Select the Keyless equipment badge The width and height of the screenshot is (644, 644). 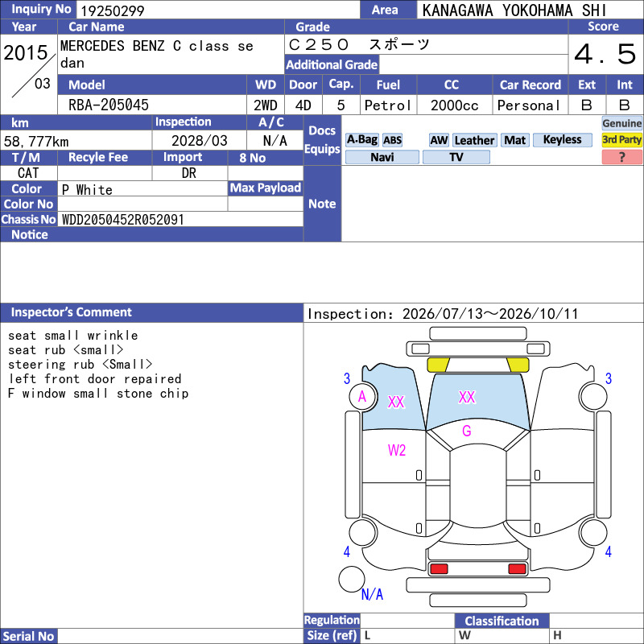(562, 140)
